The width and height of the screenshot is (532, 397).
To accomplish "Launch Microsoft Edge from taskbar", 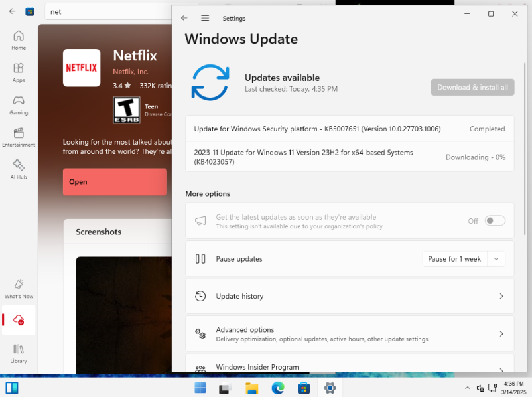I will (277, 388).
